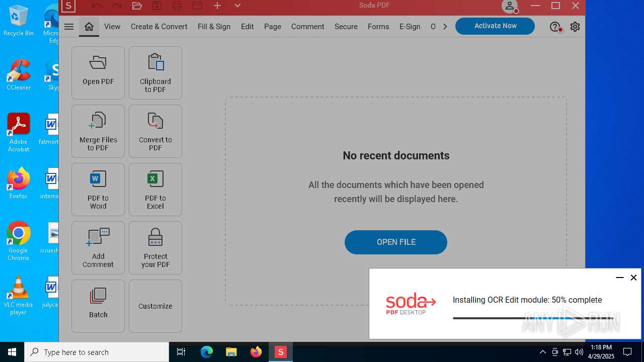Open the Create & Convert tab
The height and width of the screenshot is (362, 644).
click(159, 27)
